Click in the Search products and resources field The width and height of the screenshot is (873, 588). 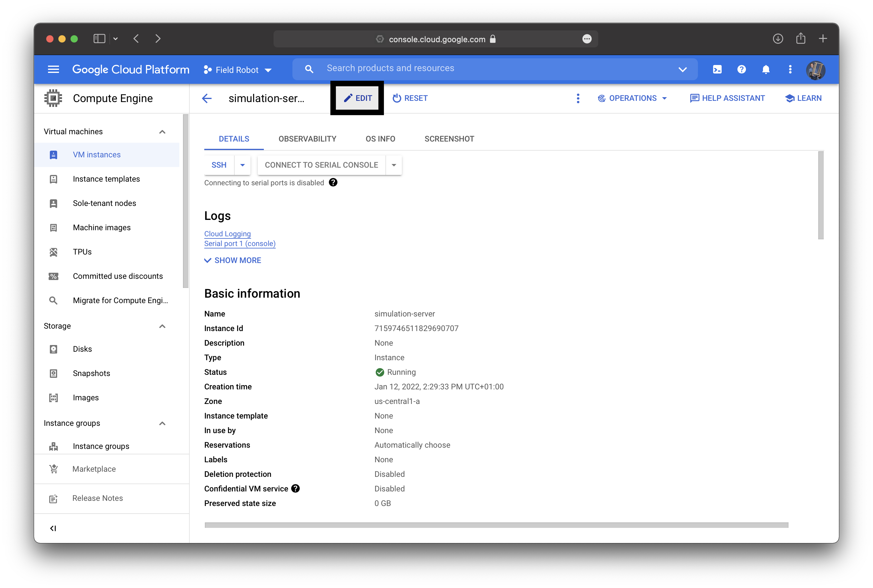coord(495,69)
